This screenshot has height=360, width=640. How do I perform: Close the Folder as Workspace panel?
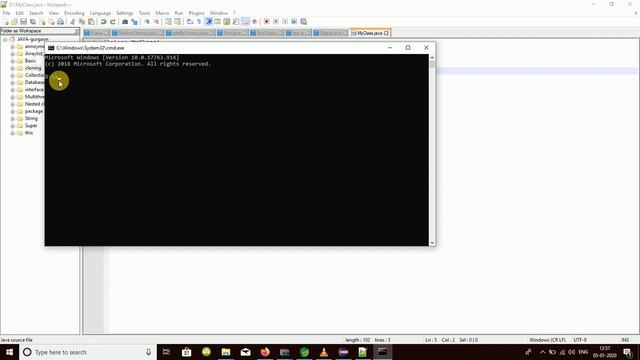point(76,31)
